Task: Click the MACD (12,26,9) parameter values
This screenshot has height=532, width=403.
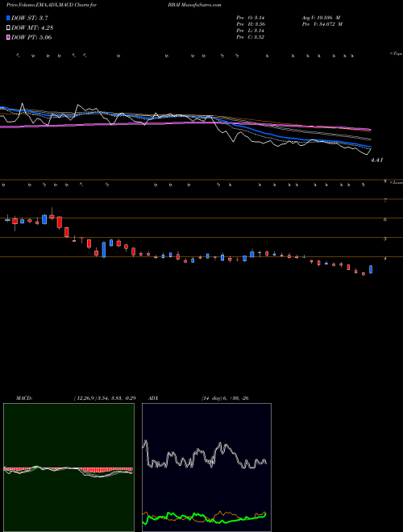Action: pos(105,398)
